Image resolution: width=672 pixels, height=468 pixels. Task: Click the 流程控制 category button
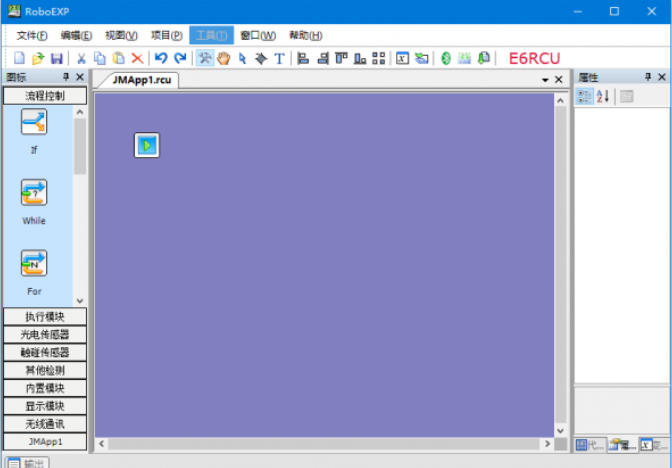[44, 96]
